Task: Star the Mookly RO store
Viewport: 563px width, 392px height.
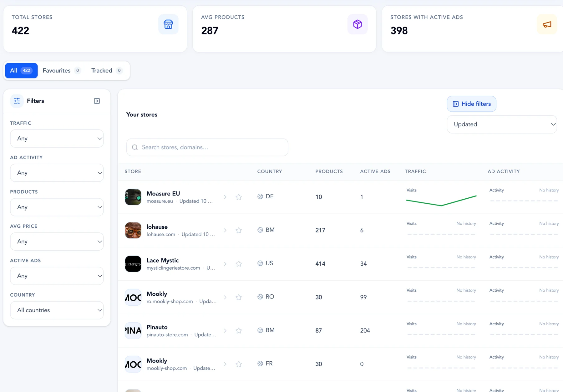Action: click(x=239, y=297)
